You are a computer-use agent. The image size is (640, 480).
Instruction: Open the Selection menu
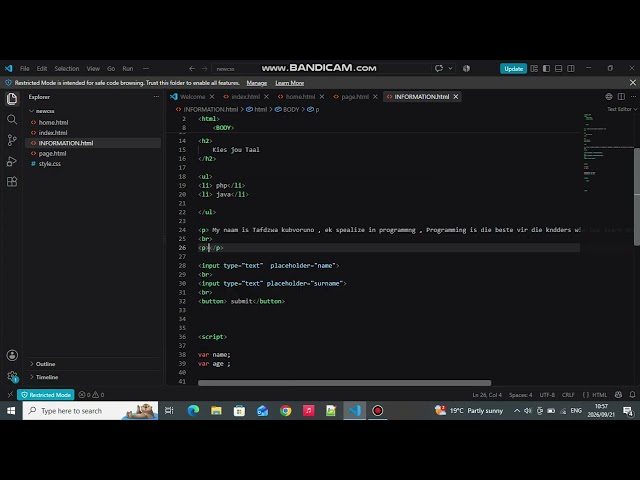(67, 69)
